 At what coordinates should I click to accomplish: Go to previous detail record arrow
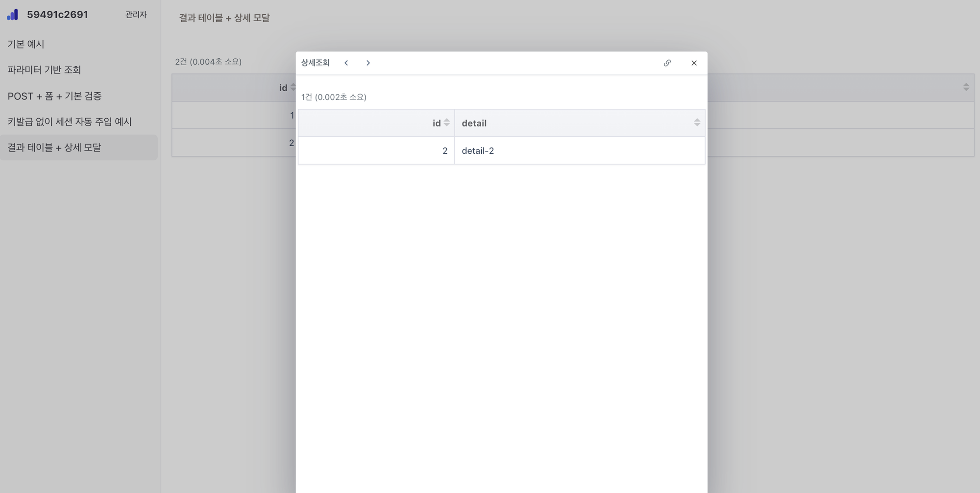[x=346, y=63]
